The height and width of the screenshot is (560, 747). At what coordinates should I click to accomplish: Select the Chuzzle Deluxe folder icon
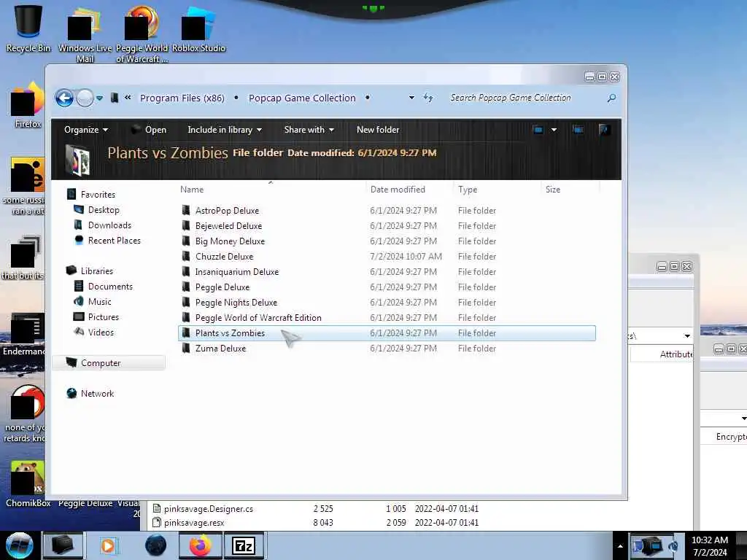tap(186, 256)
